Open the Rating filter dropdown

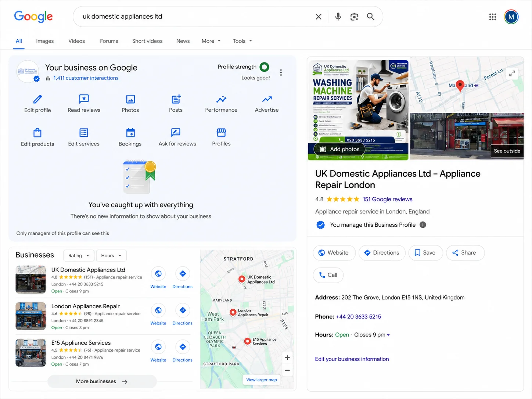pyautogui.click(x=79, y=256)
